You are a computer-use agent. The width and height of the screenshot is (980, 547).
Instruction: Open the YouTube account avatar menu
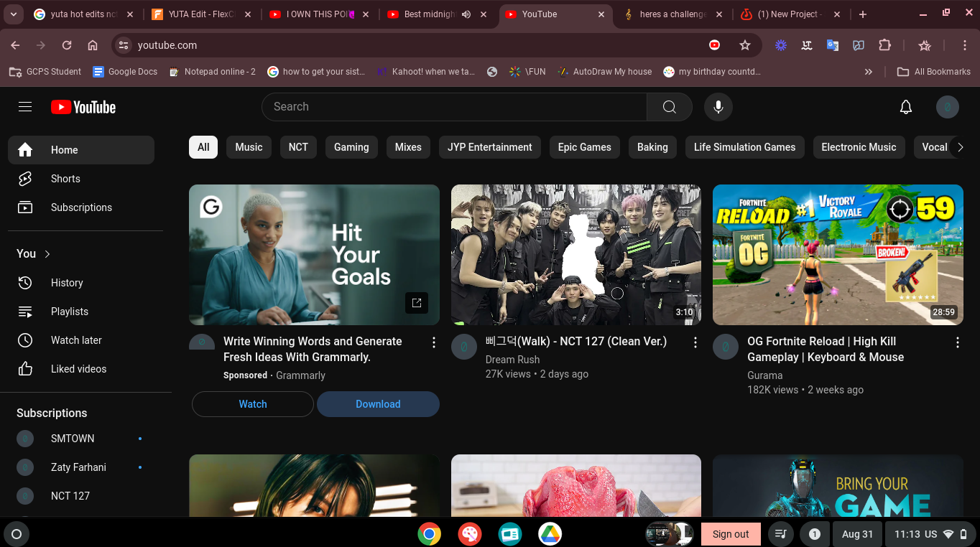click(948, 107)
